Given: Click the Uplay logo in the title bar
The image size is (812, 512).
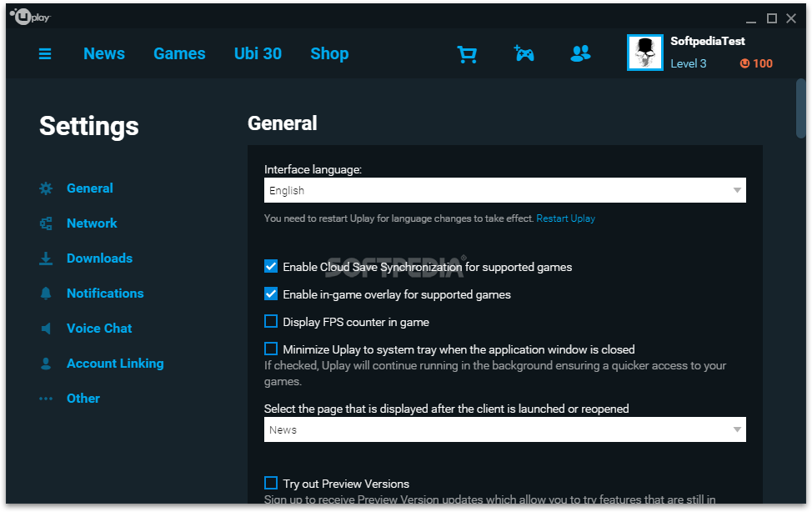Looking at the screenshot, I should point(30,17).
